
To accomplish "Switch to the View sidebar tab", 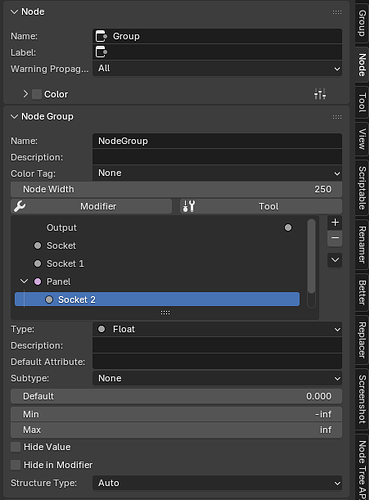I will pos(362,139).
